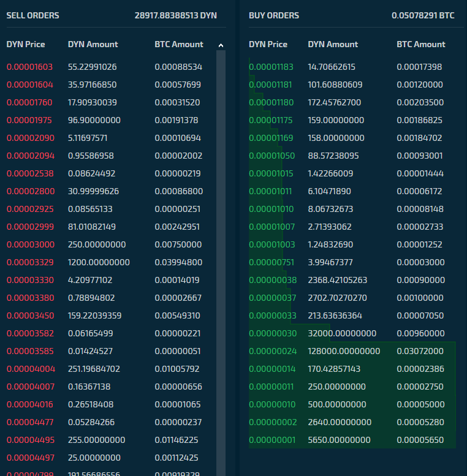Select sell order priced 0.00004007

click(x=112, y=387)
